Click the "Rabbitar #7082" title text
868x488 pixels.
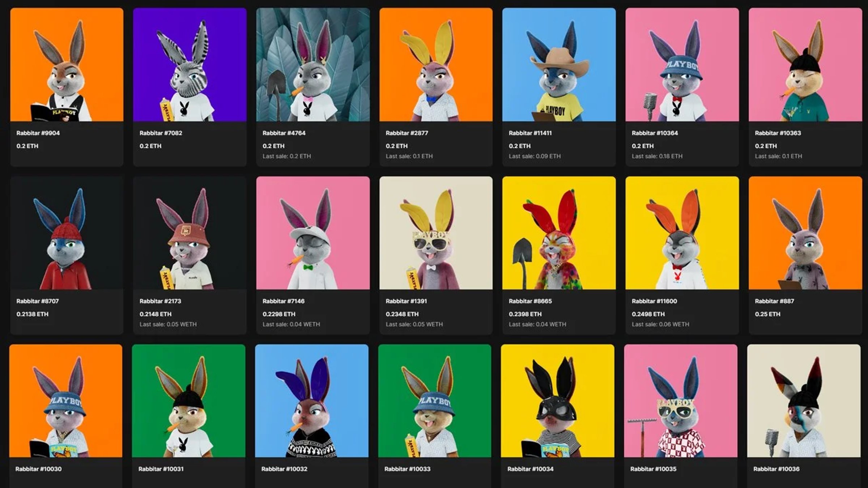[x=161, y=133]
